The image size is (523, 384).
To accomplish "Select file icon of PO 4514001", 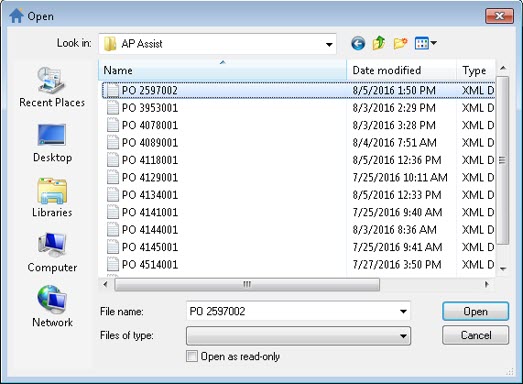I will 113,264.
